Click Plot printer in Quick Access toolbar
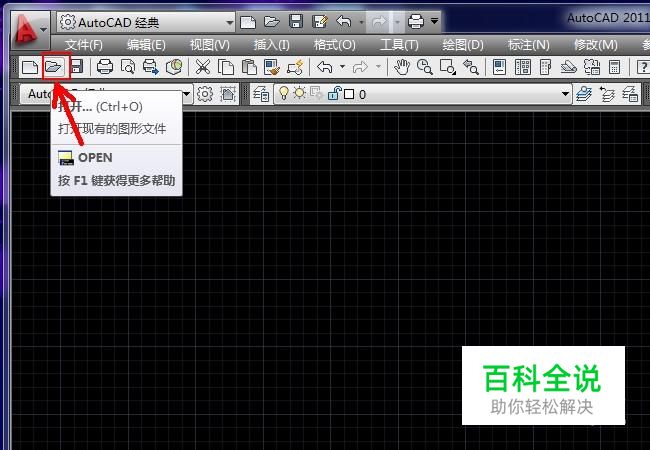 coord(416,22)
